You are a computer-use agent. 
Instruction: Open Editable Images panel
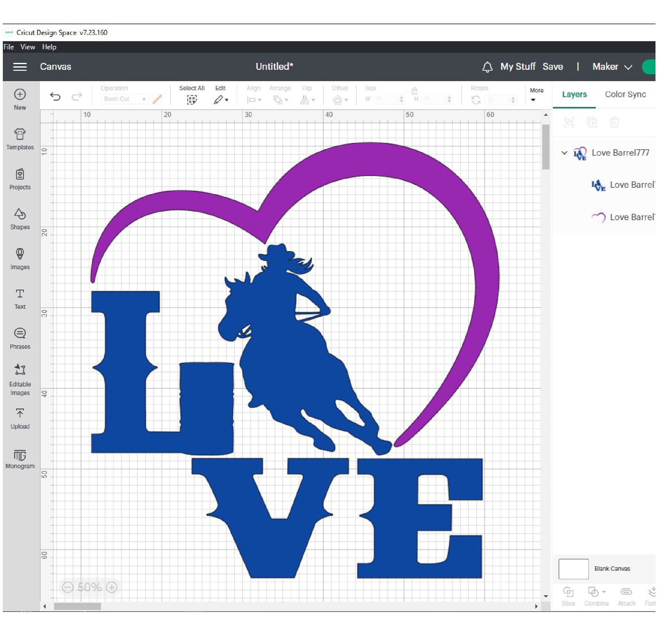point(20,380)
